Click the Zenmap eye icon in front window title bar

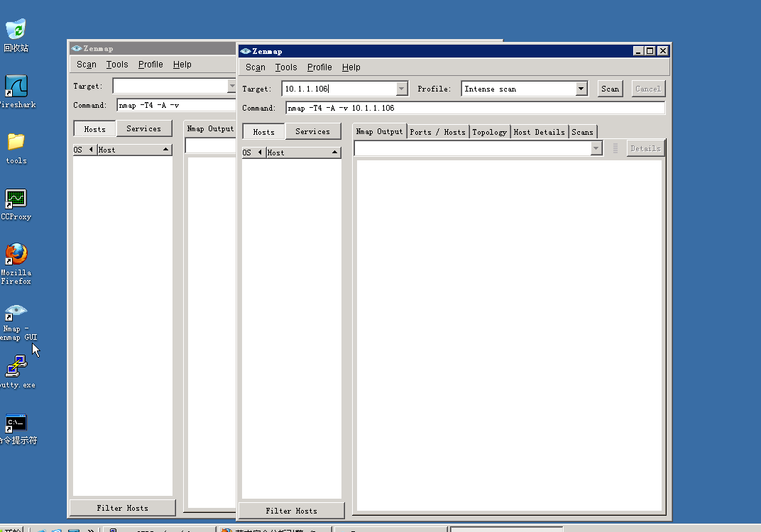coord(246,51)
